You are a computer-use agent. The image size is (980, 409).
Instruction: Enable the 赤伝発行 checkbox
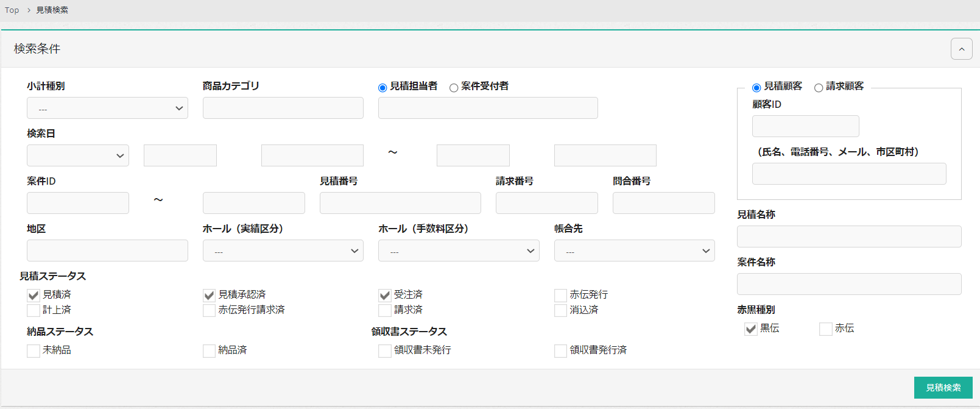coord(560,296)
